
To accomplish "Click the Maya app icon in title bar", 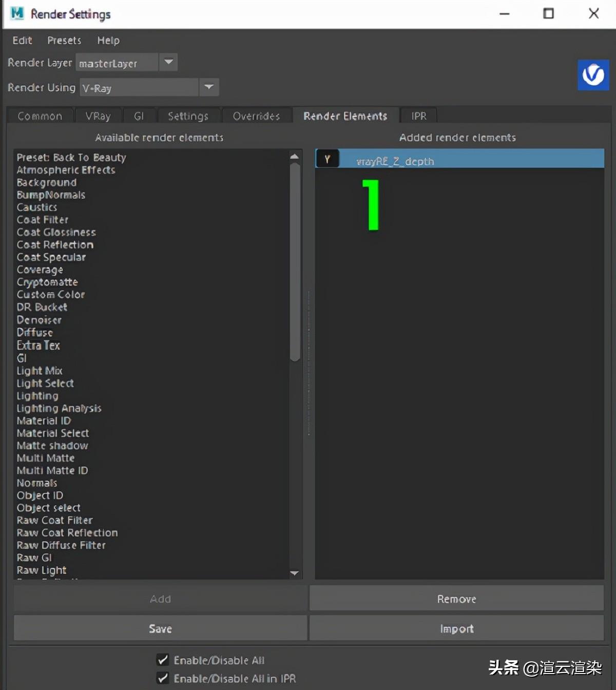I will pos(17,13).
